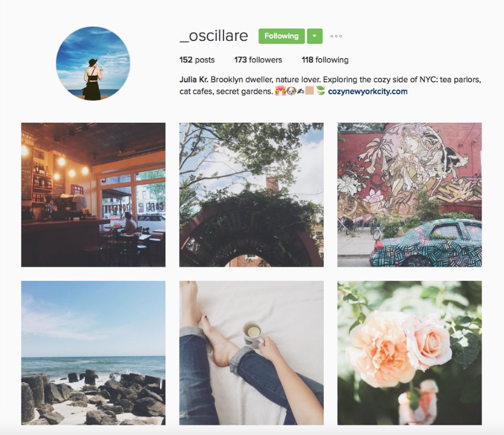View the 173 followers list

(258, 60)
